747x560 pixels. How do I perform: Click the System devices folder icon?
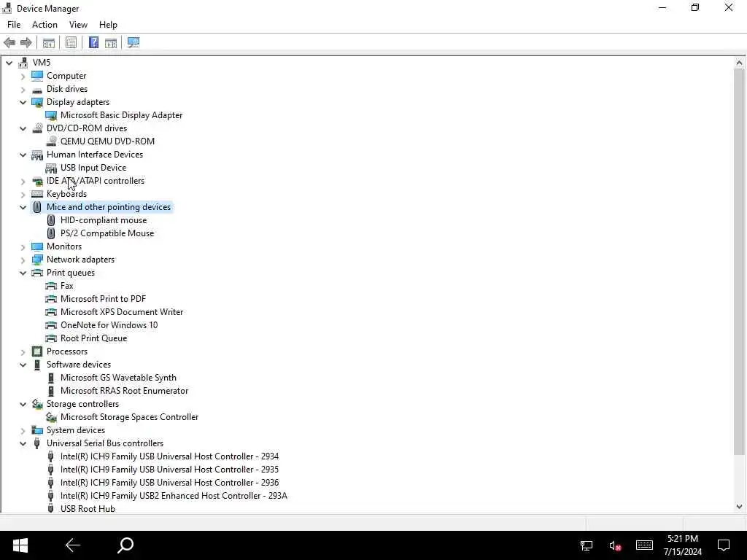pos(37,430)
